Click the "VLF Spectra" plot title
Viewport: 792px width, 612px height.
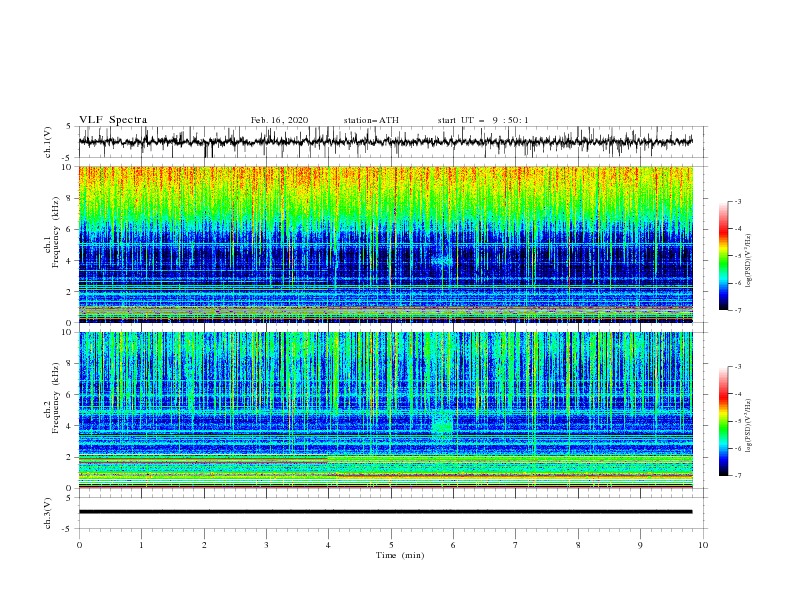point(113,120)
